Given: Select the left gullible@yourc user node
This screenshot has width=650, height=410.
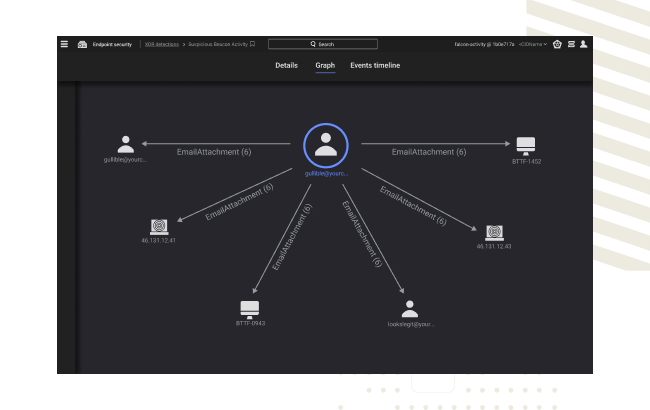Looking at the screenshot, I should [x=126, y=145].
